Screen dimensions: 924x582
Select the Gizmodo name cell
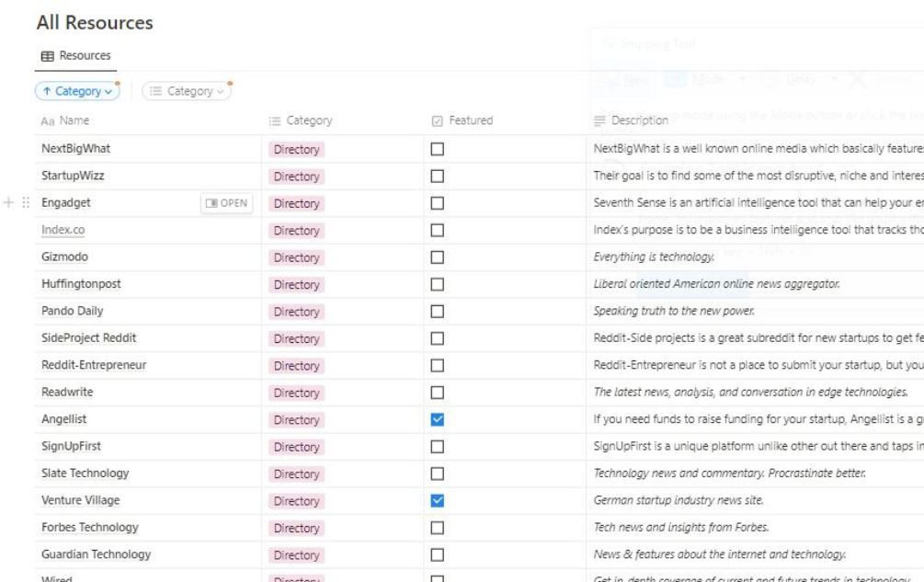pos(148,257)
